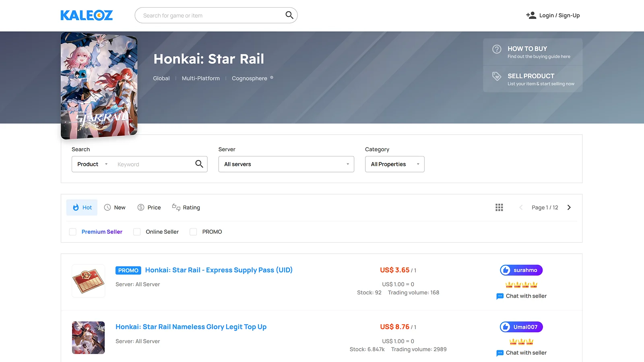This screenshot has width=644, height=362.
Task: Click the add-user icon beside Login / Sign-Up
Action: [531, 15]
